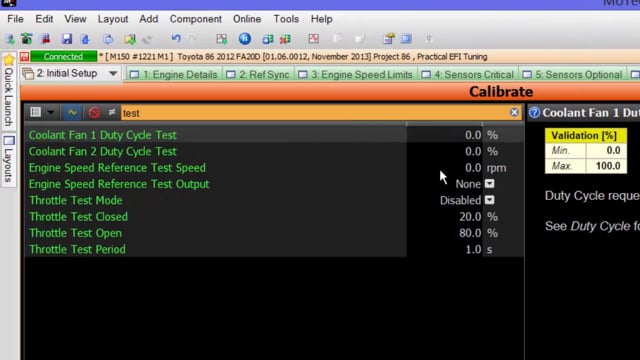Select Engine Speed Reference Test Output row
Viewport: 640px width, 360px height.
(x=274, y=184)
